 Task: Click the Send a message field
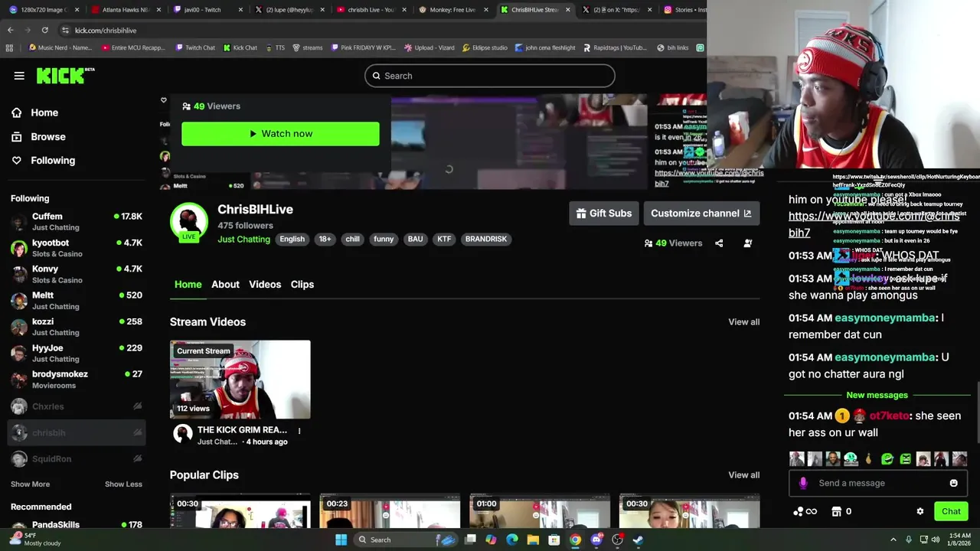pos(877,484)
